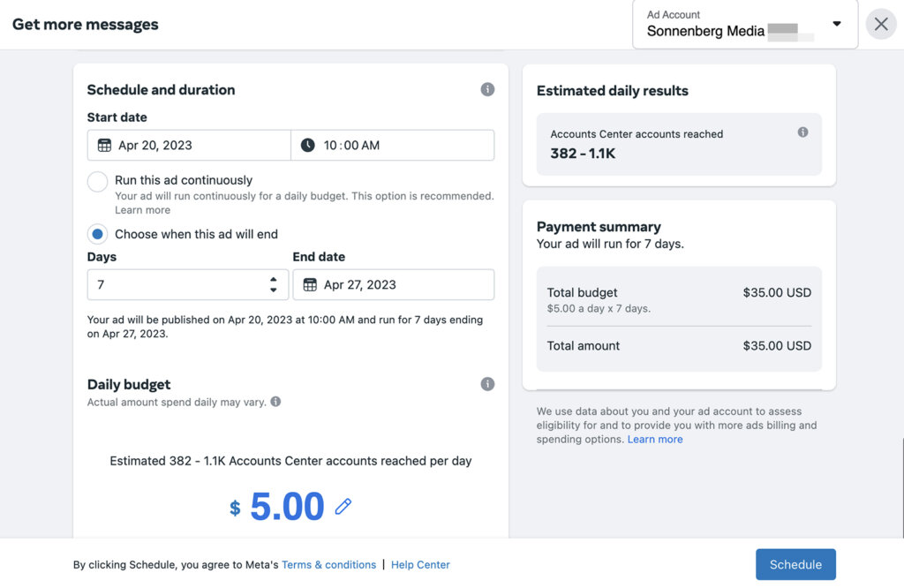Image resolution: width=904 pixels, height=588 pixels.
Task: Click inside the Days number field
Action: tap(159, 284)
